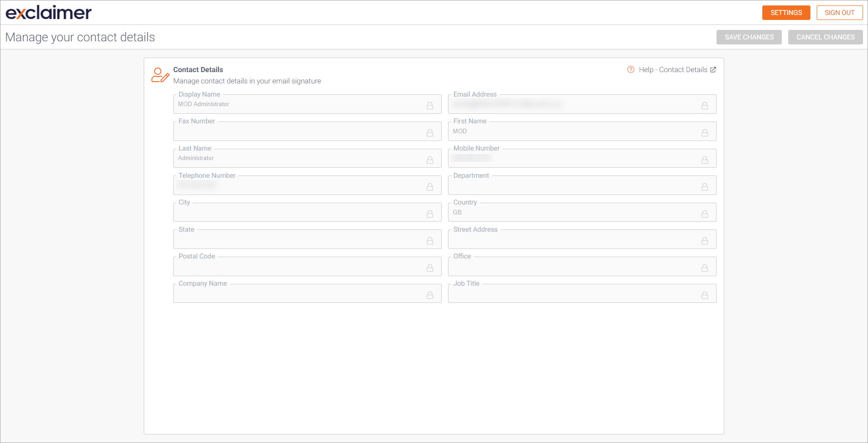Follow the Help - Contact Details link

click(x=673, y=69)
